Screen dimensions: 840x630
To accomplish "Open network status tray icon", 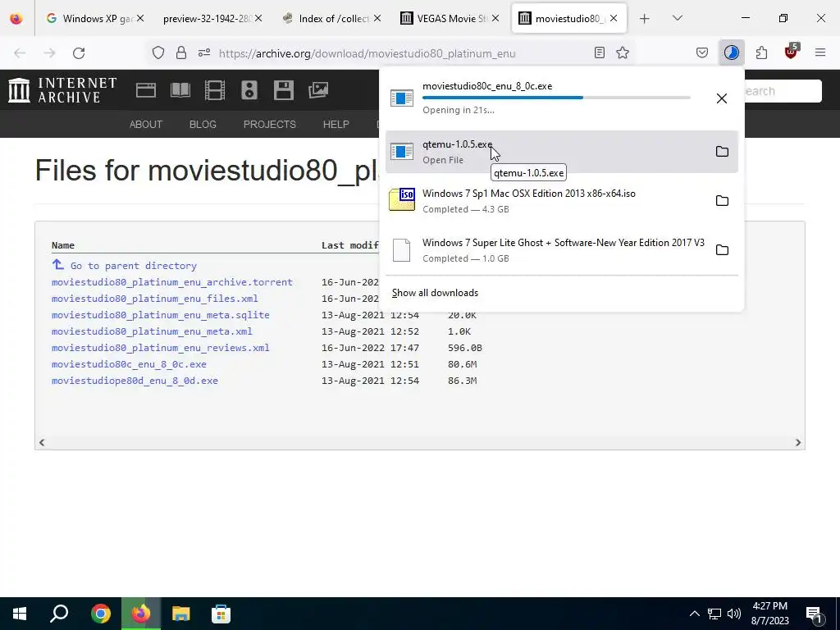I will (714, 614).
